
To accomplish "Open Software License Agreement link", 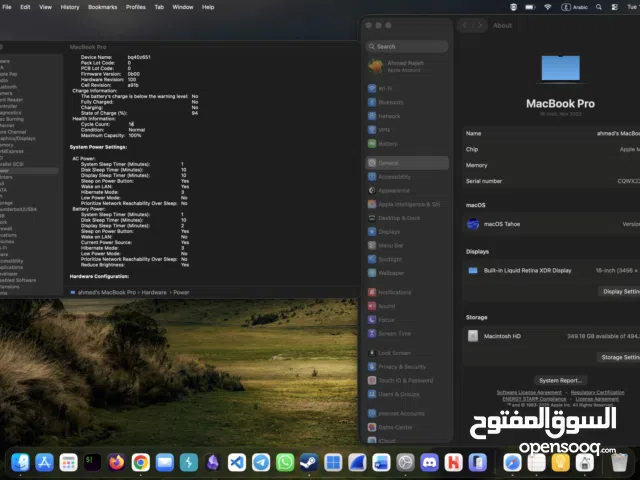I will click(529, 392).
